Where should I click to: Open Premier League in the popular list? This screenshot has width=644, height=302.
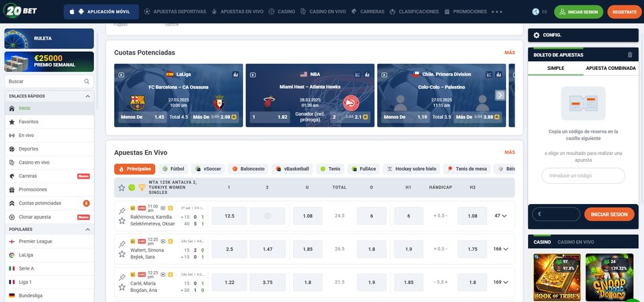click(x=49, y=241)
